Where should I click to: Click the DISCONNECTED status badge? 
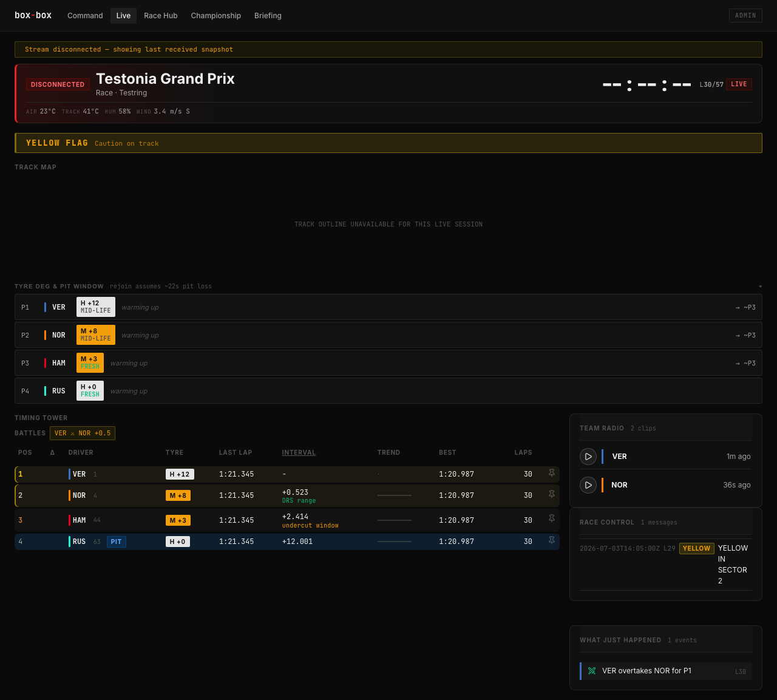point(58,84)
